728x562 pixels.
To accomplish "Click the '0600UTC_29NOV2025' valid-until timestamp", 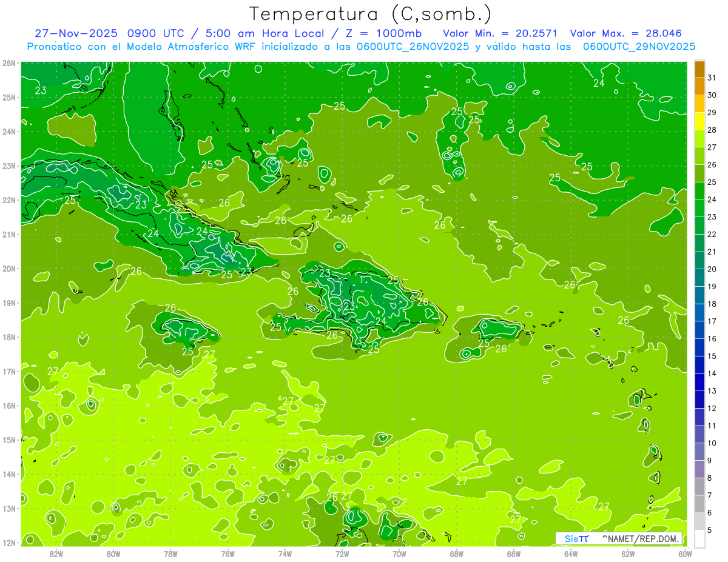I will (639, 47).
